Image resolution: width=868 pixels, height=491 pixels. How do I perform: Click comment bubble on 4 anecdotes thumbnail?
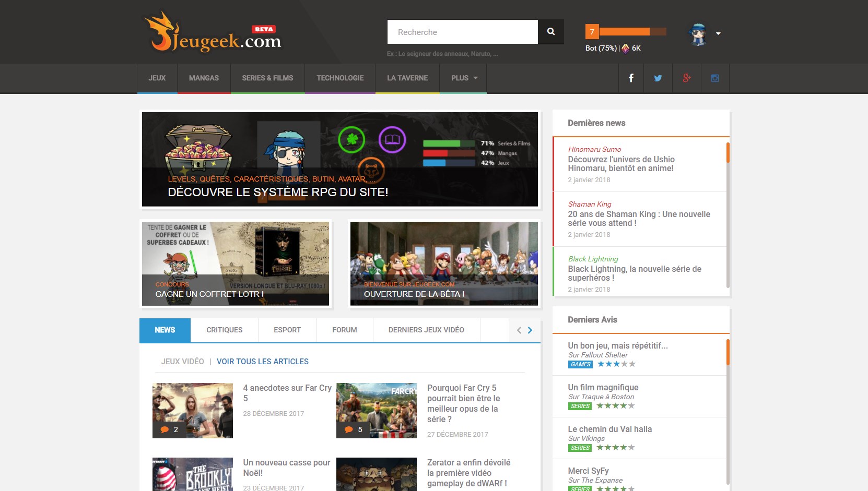pyautogui.click(x=165, y=429)
